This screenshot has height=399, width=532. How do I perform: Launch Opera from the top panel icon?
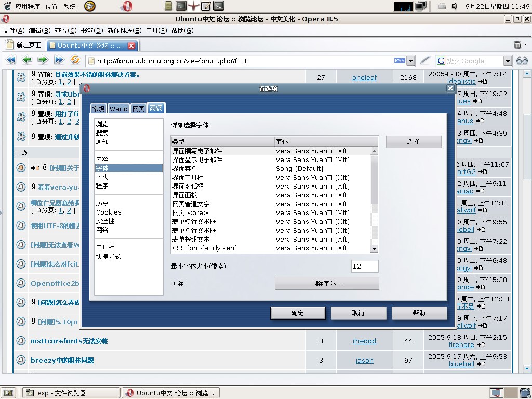point(127,6)
